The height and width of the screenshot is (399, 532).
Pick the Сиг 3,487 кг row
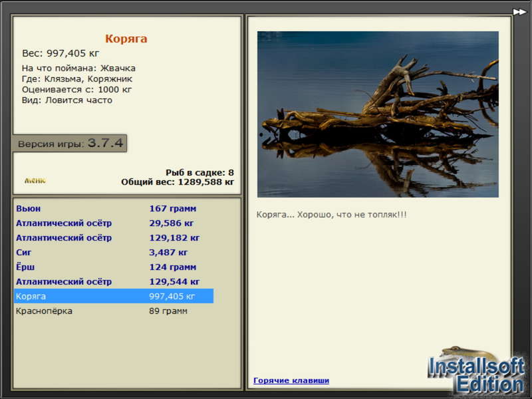(114, 252)
